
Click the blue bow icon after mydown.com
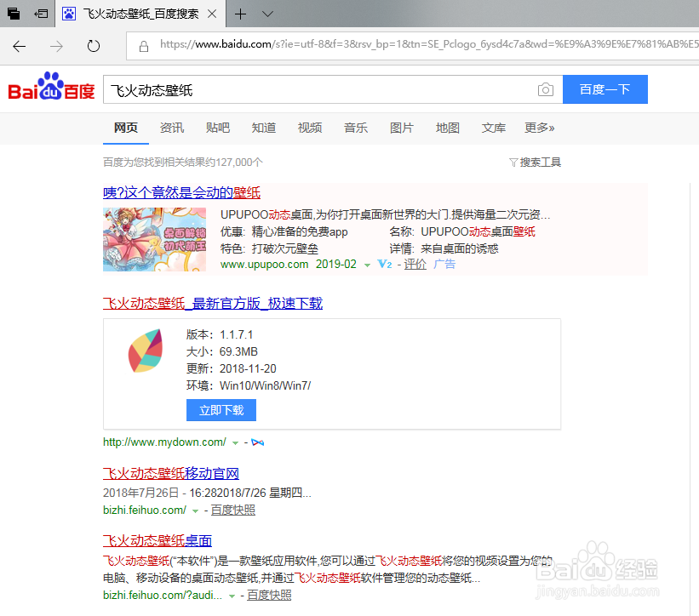click(258, 442)
